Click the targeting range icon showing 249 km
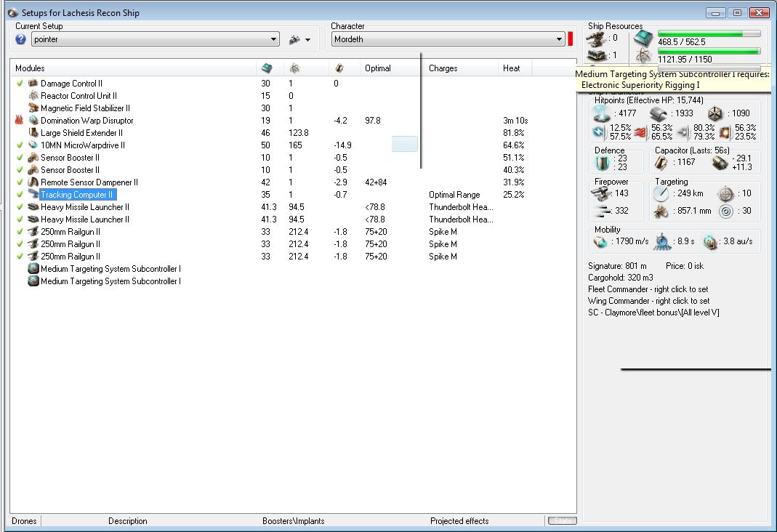This screenshot has height=532, width=777. point(661,193)
